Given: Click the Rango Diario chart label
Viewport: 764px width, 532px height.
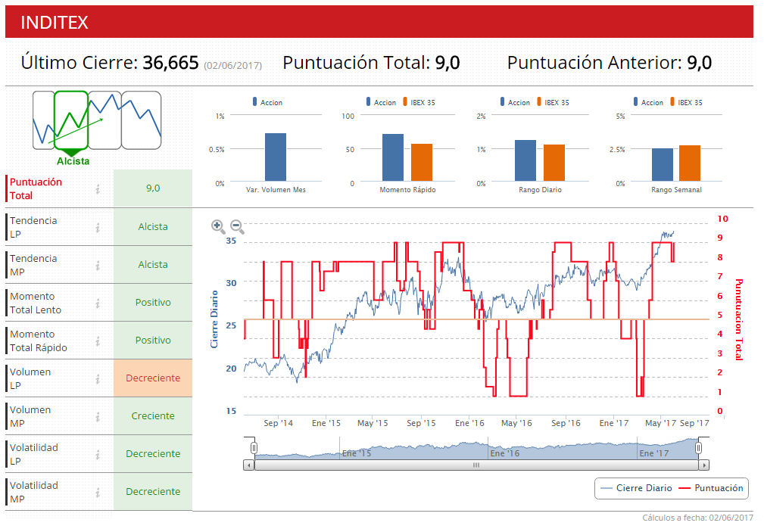Looking at the screenshot, I should point(541,190).
